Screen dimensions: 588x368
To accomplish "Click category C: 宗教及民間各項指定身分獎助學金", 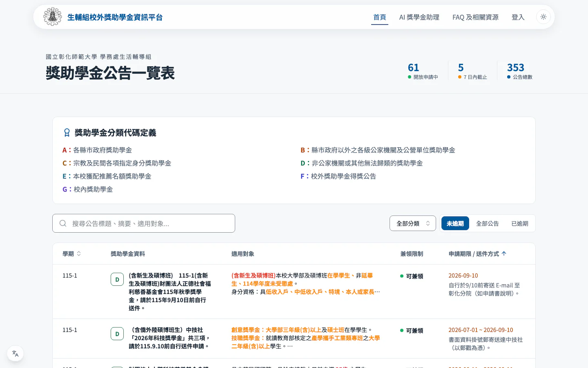I will pos(117,163).
